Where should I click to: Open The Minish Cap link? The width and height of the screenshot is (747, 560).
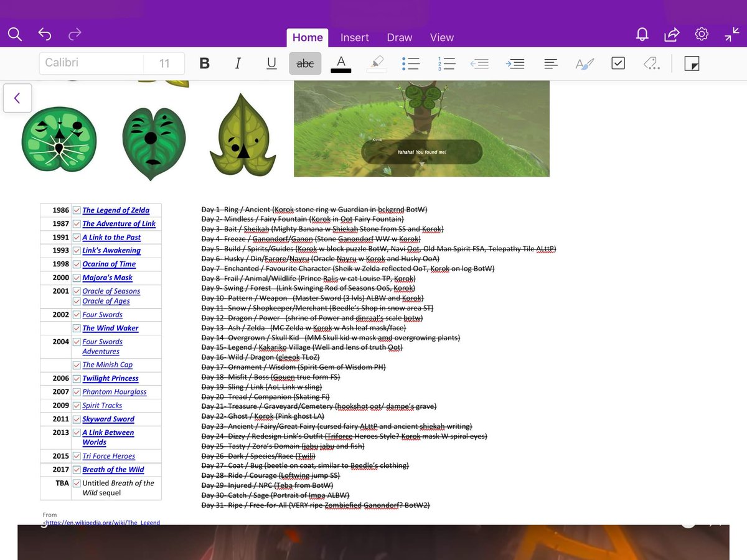click(x=107, y=365)
